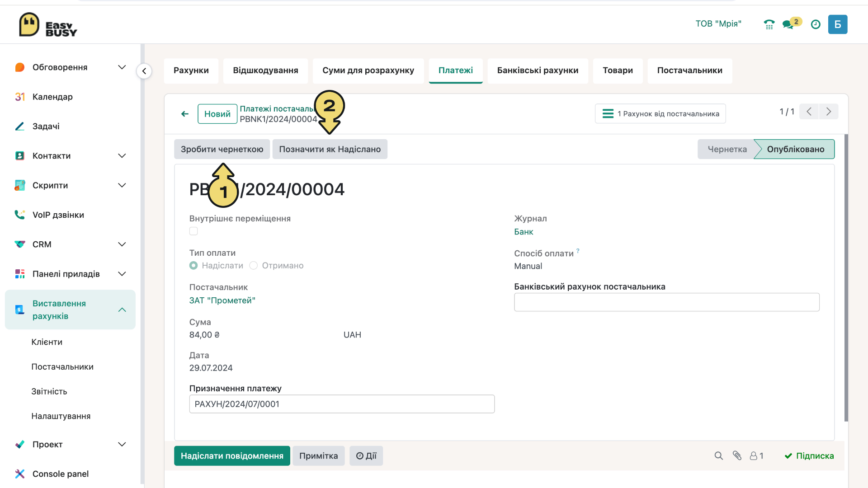Click the Console panel icon
Viewport: 868px width, 488px height.
point(20,474)
